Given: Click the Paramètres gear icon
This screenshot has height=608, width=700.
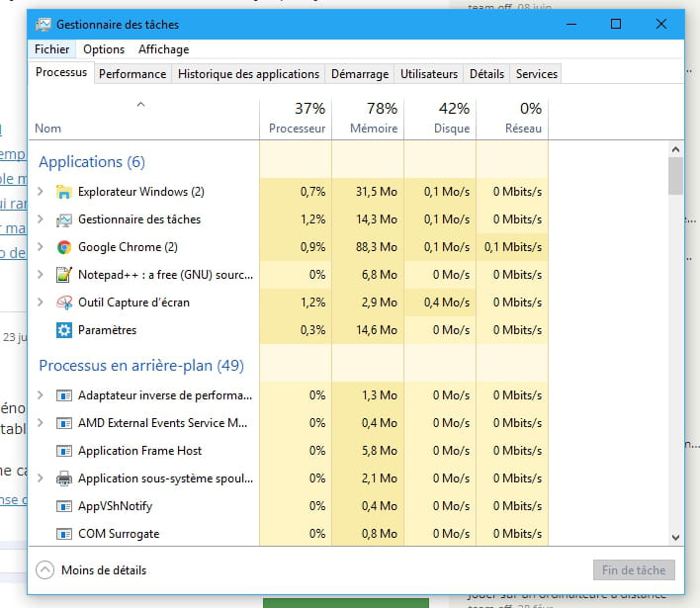Looking at the screenshot, I should [x=64, y=330].
